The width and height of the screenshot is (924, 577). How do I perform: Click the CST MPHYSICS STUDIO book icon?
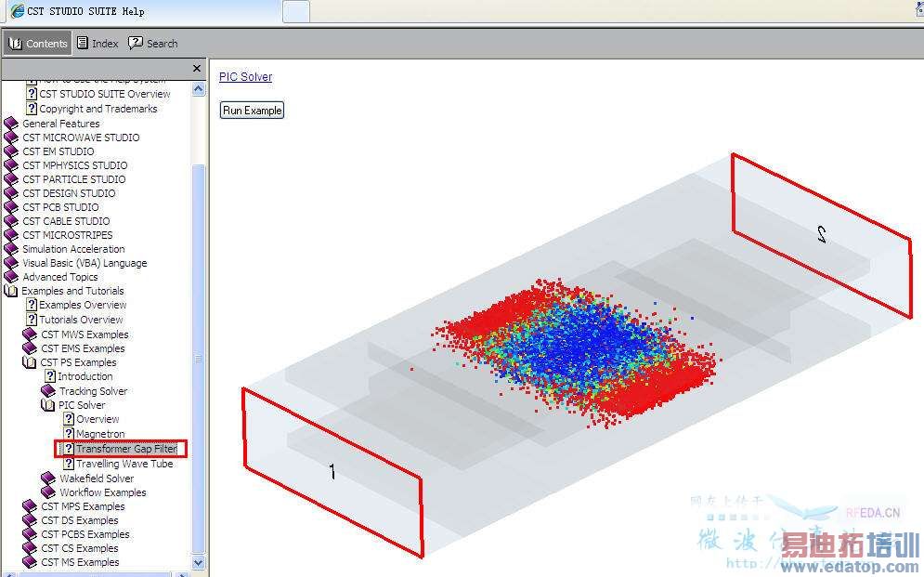tap(11, 165)
